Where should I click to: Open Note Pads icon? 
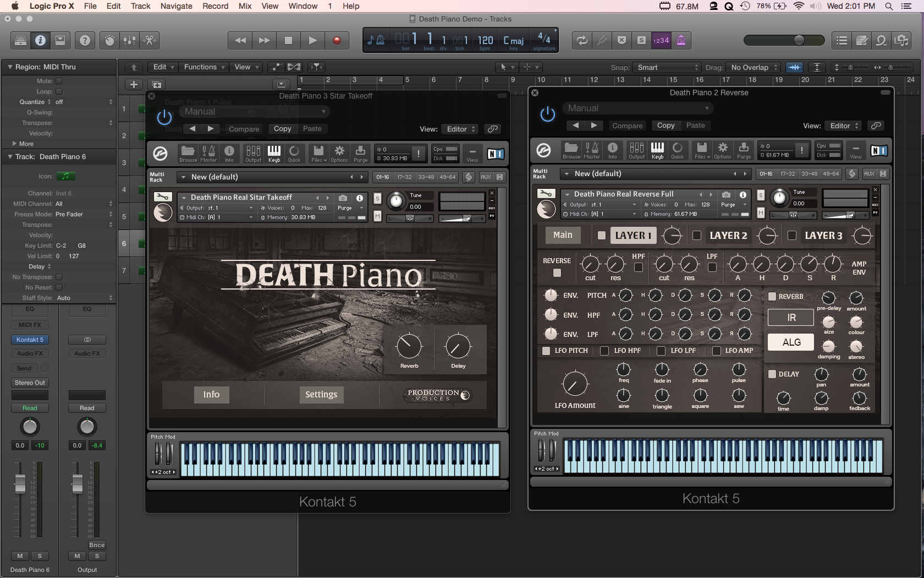coord(862,40)
